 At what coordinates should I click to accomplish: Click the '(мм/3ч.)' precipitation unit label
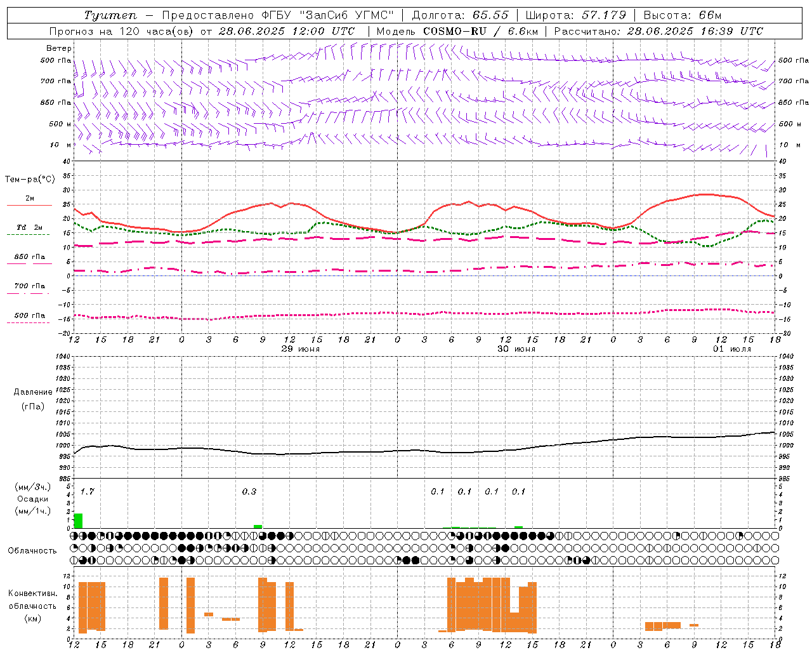(32, 487)
